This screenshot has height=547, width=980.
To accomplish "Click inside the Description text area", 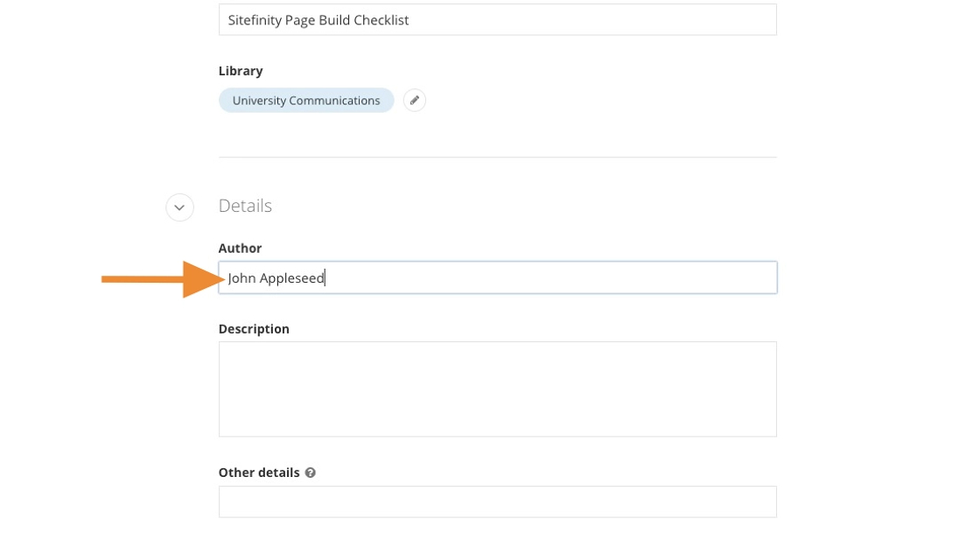I will [497, 389].
